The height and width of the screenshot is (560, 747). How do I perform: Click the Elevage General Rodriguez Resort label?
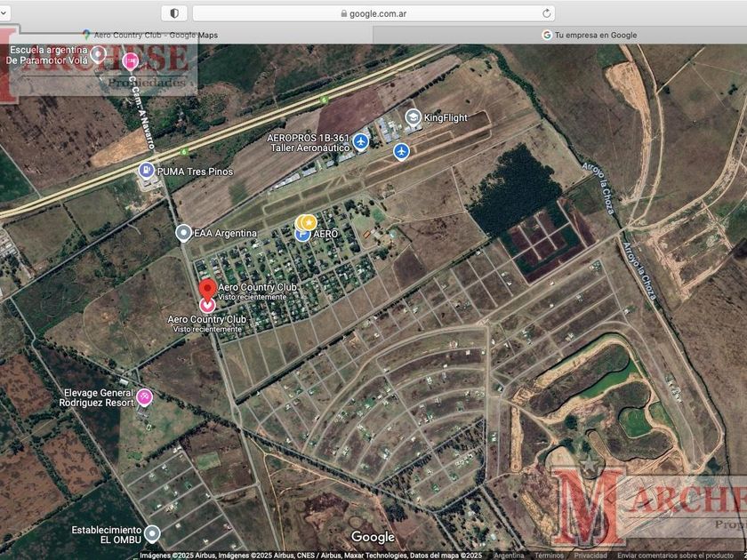pyautogui.click(x=96, y=397)
